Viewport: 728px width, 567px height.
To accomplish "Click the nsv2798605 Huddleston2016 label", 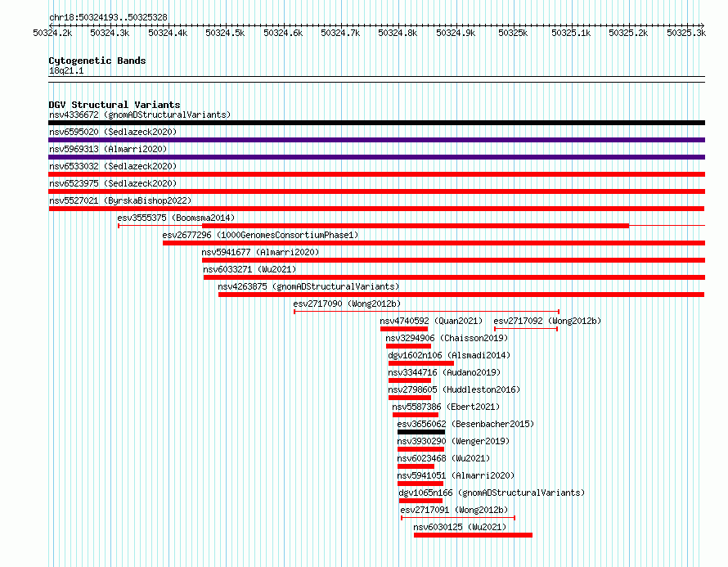I will click(454, 389).
